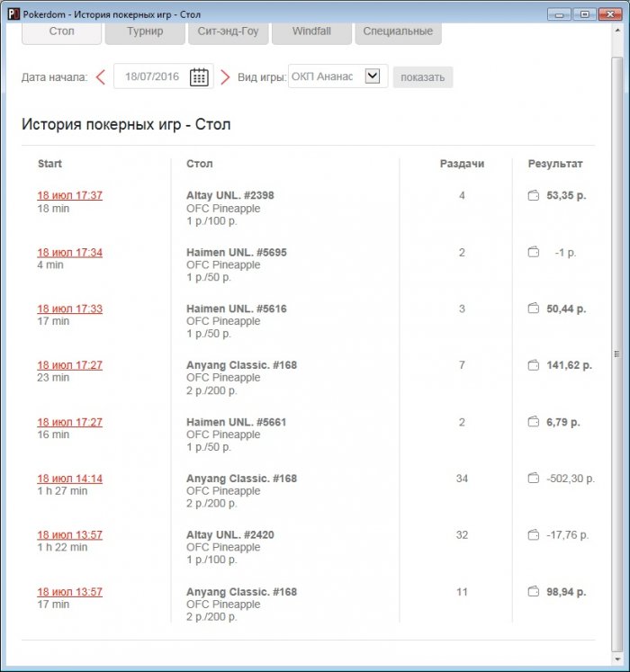
Task: Go to previous date with left arrow
Action: point(101,77)
